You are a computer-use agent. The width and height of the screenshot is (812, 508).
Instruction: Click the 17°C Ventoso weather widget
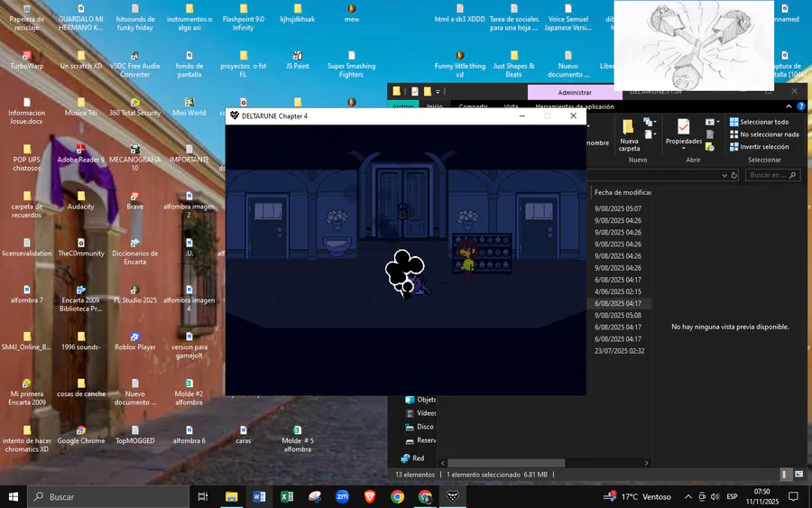tap(638, 496)
